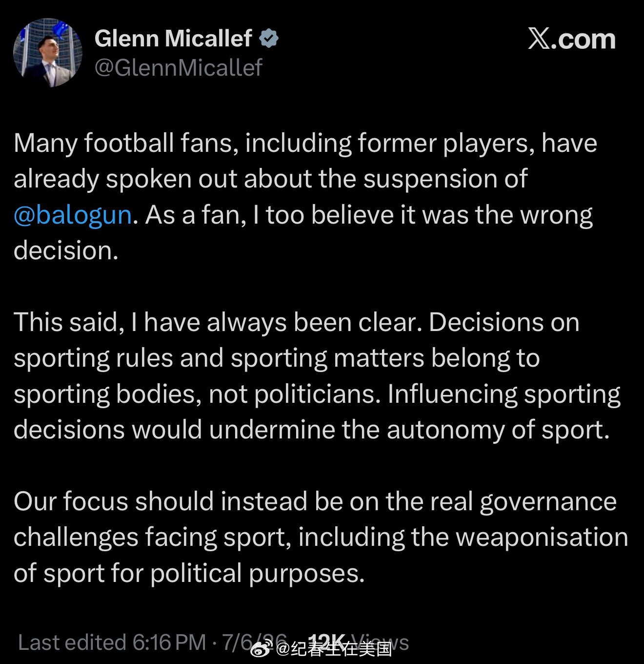644x664 pixels.
Task: Open the "Last edited" edit history label
Action: click(x=72, y=642)
